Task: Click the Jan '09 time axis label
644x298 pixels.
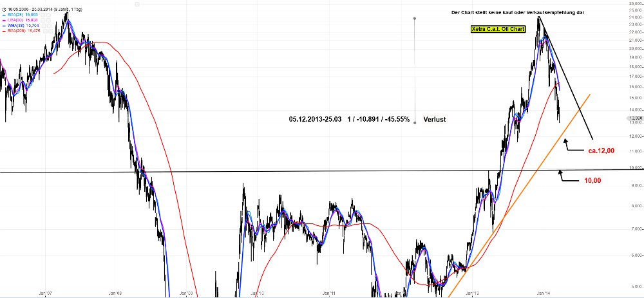Action: point(186,293)
